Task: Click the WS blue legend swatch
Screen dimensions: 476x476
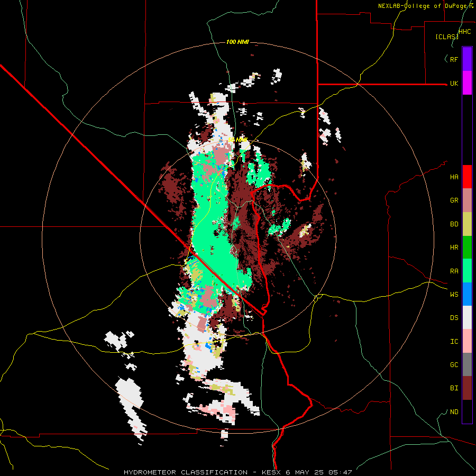Action: 467,294
